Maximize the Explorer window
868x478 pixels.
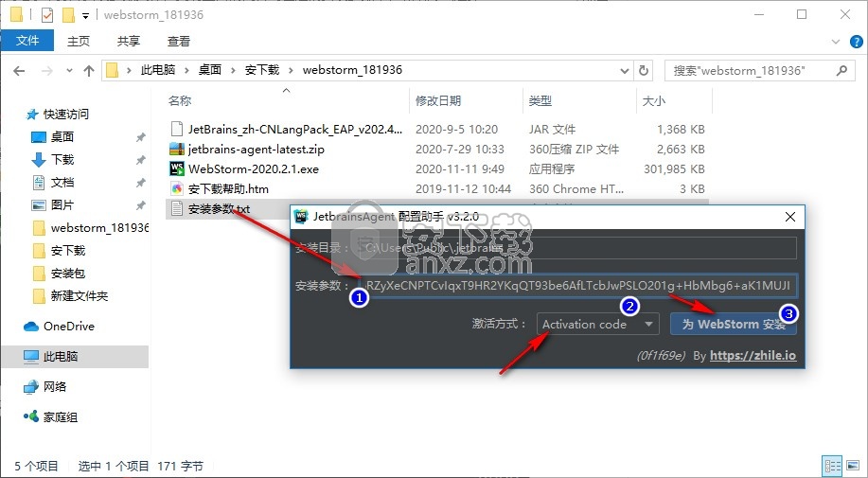click(802, 15)
